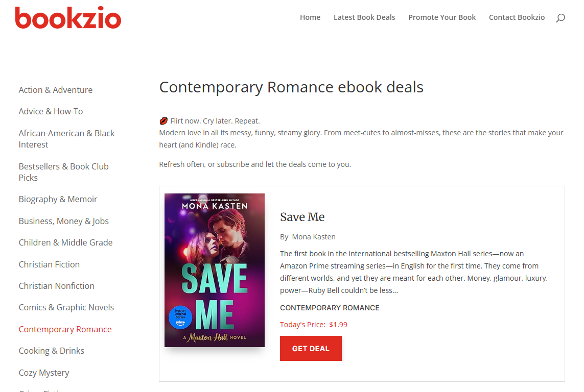The height and width of the screenshot is (392, 584).
Task: Open the Save Me cover thumbnail
Action: 215,270
